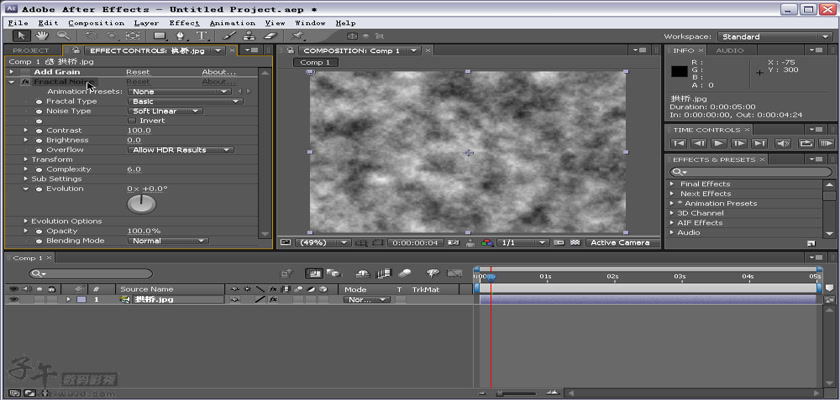Open the Blending Mode dropdown

(x=168, y=241)
